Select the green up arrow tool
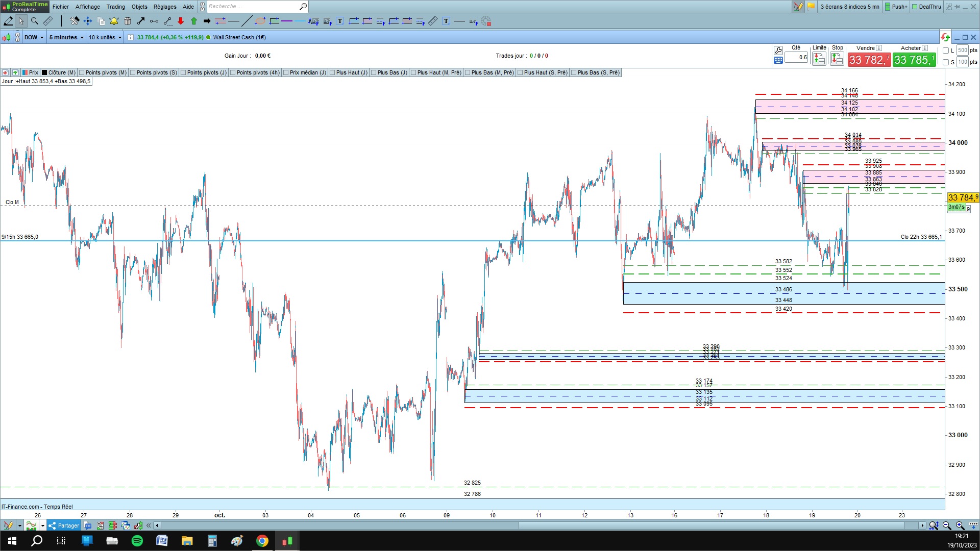Viewport: 980px width, 551px height. click(x=194, y=21)
